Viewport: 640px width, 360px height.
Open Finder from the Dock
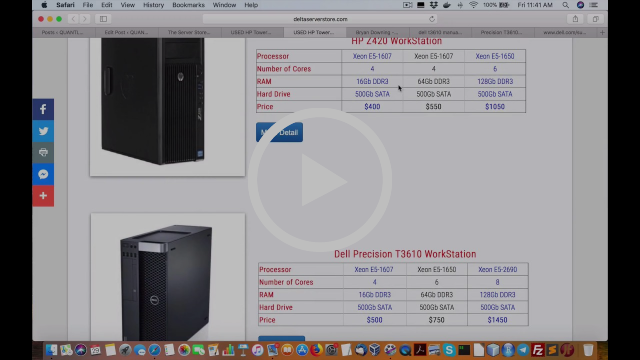[51, 350]
